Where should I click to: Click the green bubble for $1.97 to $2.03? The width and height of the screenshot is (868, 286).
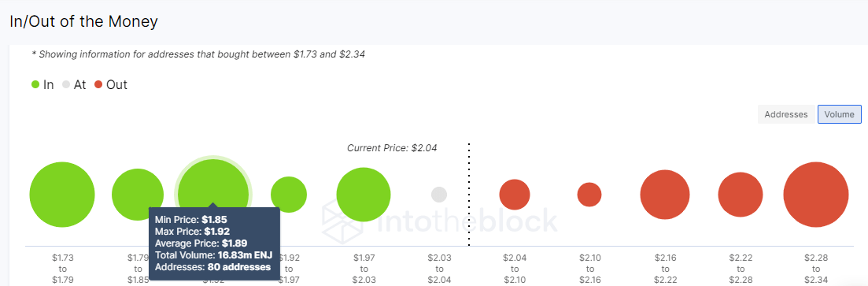click(x=364, y=195)
